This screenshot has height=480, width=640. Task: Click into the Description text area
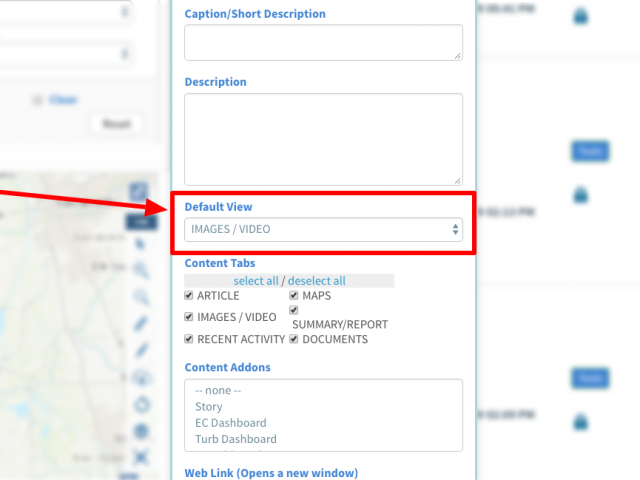323,140
